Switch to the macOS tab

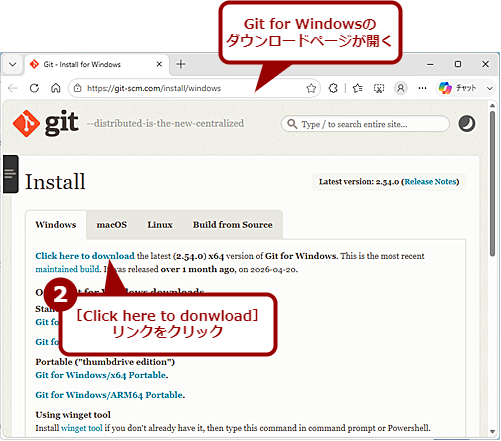click(x=112, y=225)
